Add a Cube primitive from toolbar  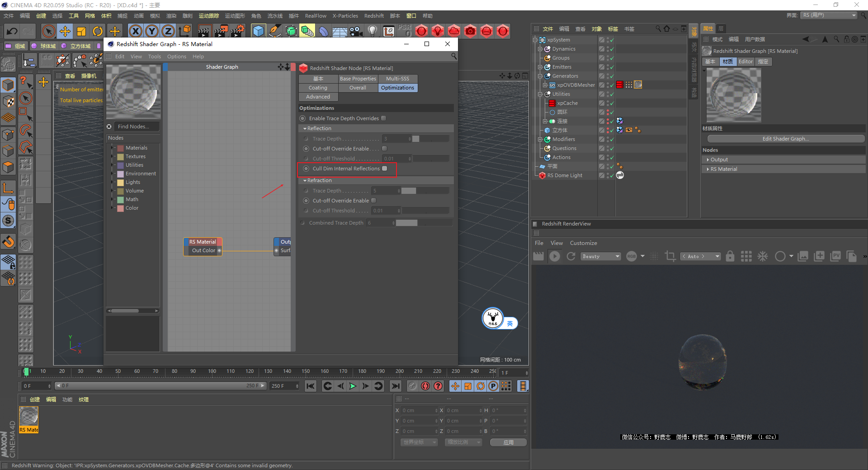point(258,31)
